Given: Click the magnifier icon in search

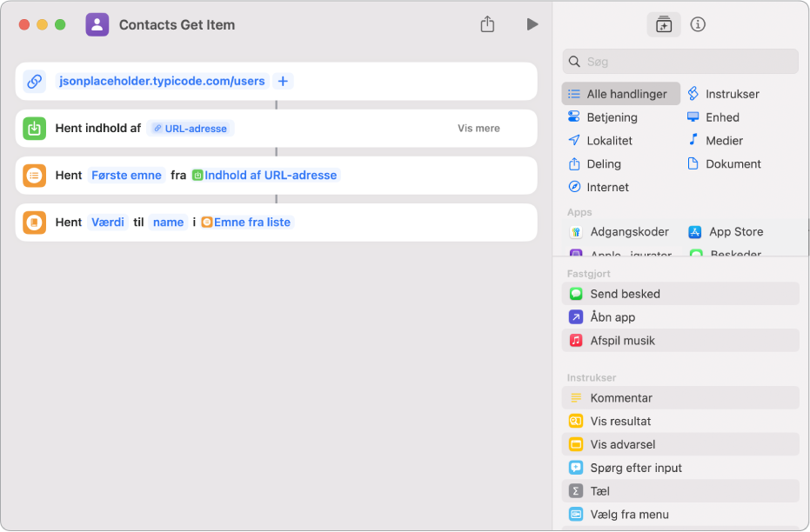Looking at the screenshot, I should (574, 62).
